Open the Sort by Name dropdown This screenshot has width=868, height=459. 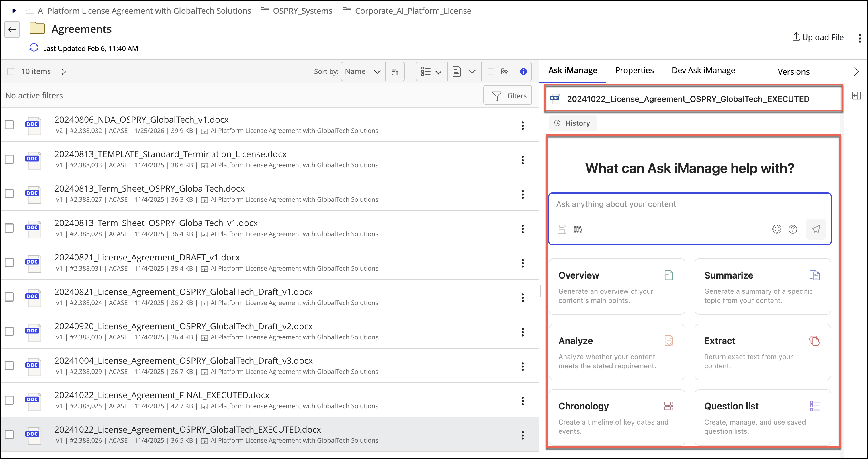(x=363, y=71)
